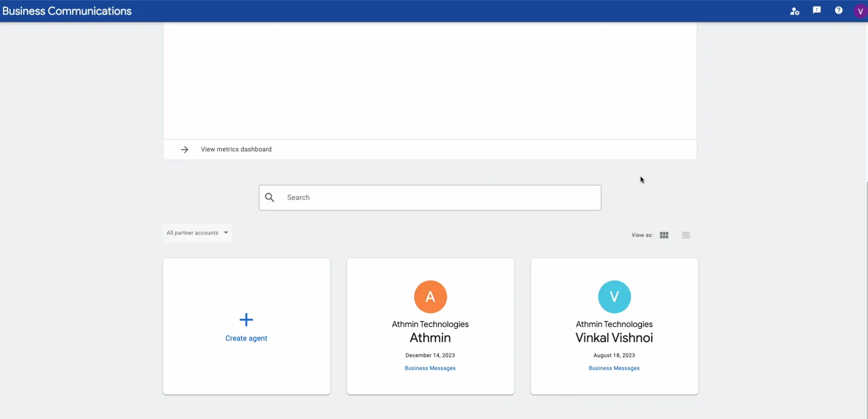Click Business Messages under Athmin
This screenshot has width=868, height=419.
click(430, 368)
